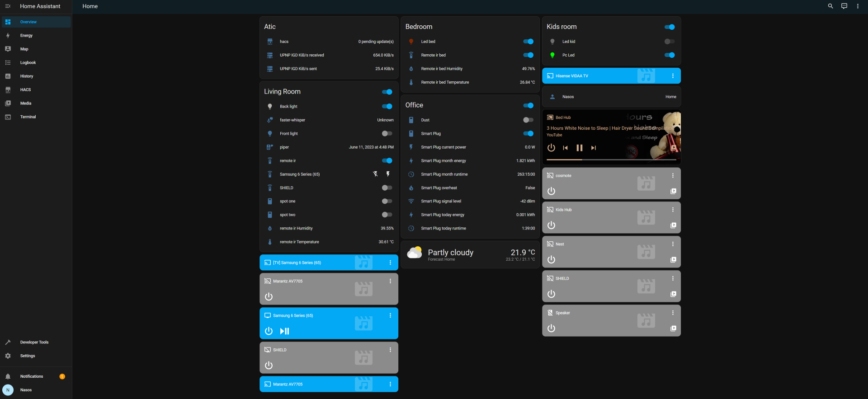Go to Energy in the sidebar

(26, 35)
